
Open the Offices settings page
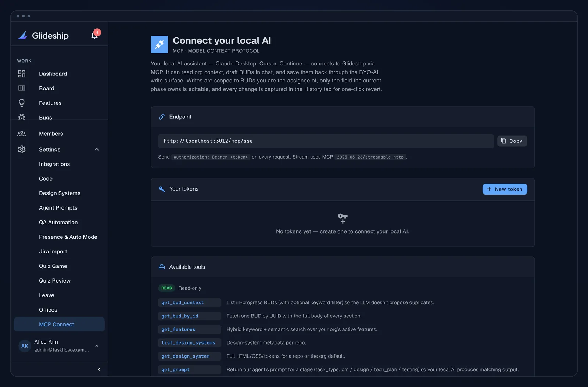click(x=48, y=310)
